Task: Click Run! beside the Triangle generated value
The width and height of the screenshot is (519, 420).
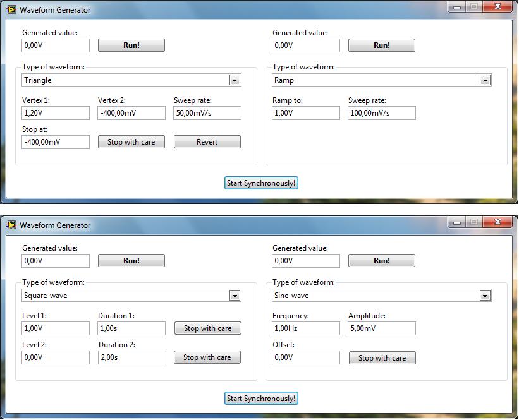Action: (131, 45)
